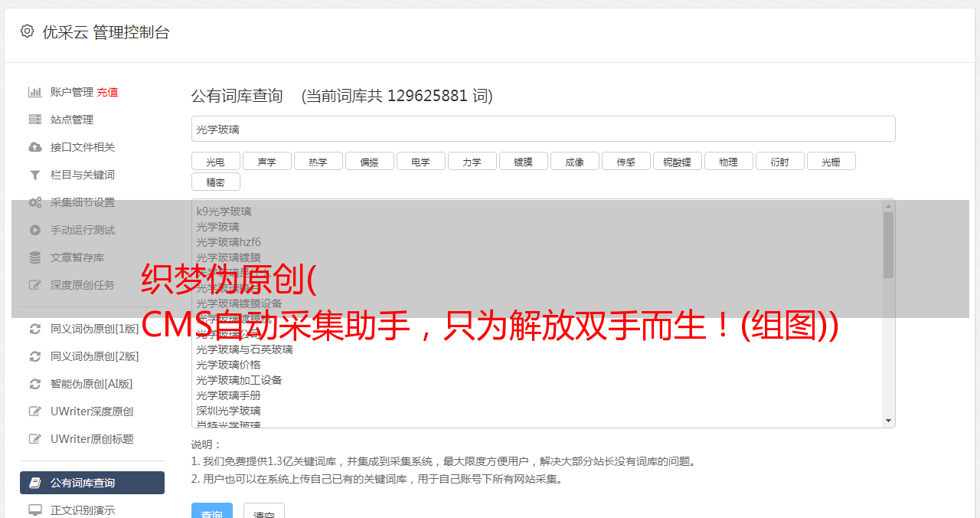The width and height of the screenshot is (980, 518).
Task: Click the monitor icon for 正文识别演示
Action: (x=35, y=510)
